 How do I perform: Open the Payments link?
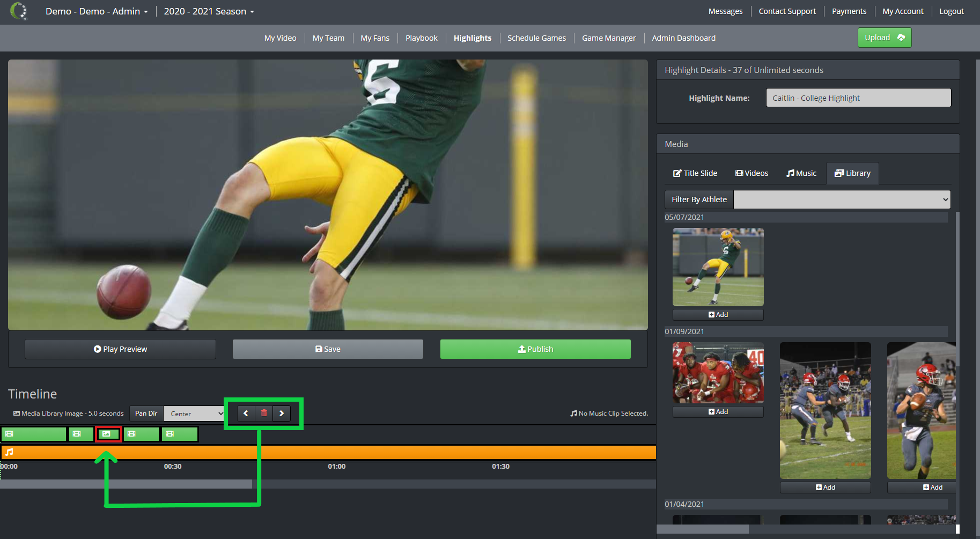click(x=849, y=11)
